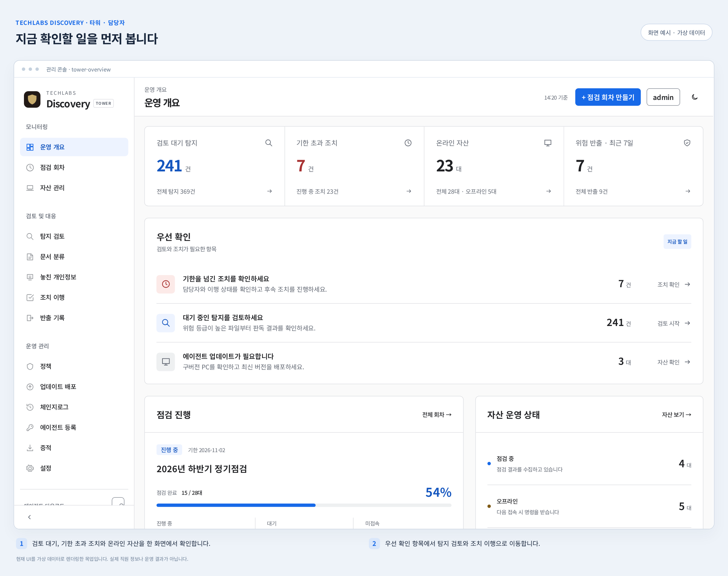Screen dimensions: 728x576
Task: Open '전체 회차 →' link
Action: coord(436,415)
